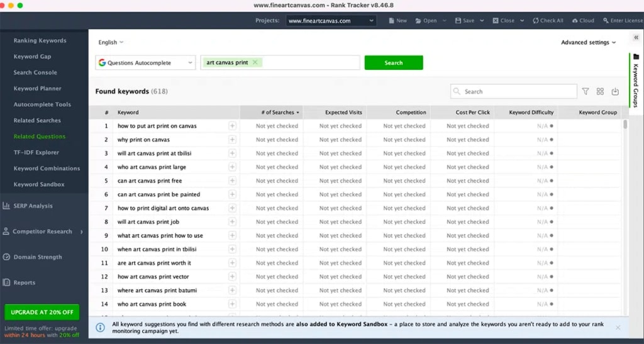Viewport: 644px width, 344px height.
Task: Expand Competitor Research arrow
Action: (81, 232)
